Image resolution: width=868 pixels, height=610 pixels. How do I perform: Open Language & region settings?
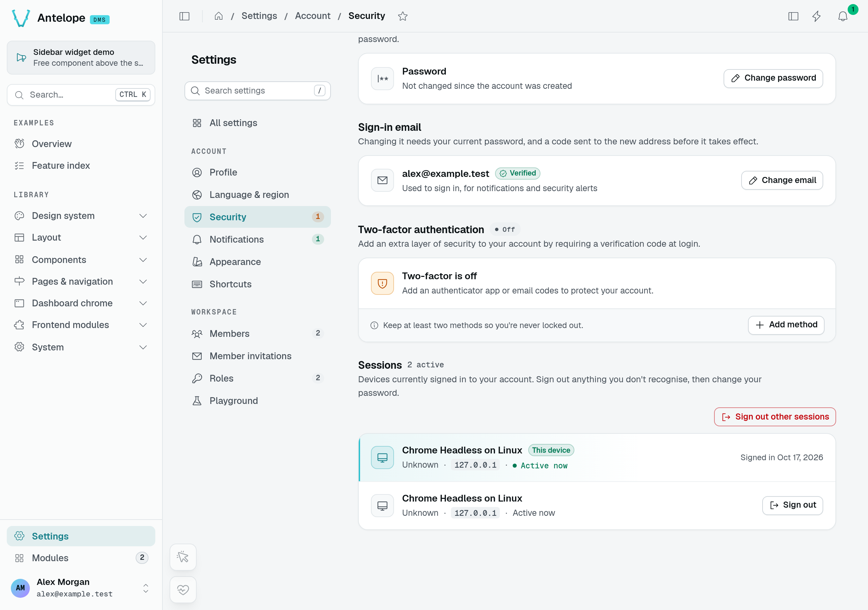pos(257,195)
